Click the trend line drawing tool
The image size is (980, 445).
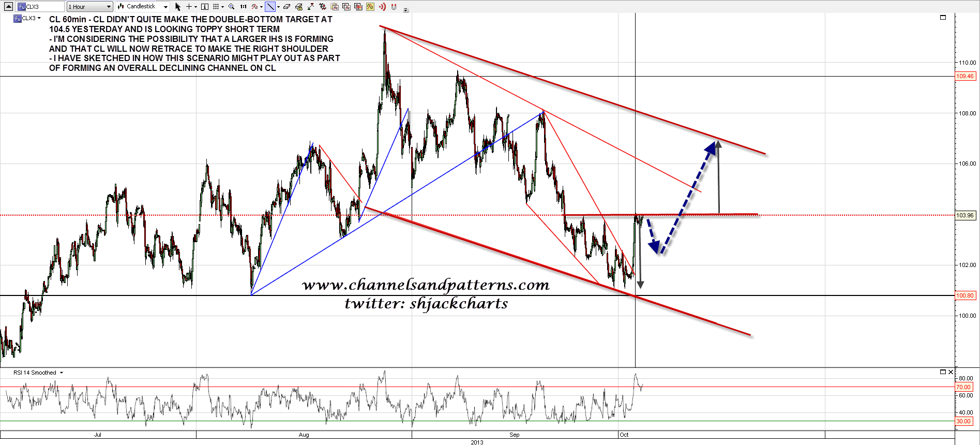coord(270,7)
